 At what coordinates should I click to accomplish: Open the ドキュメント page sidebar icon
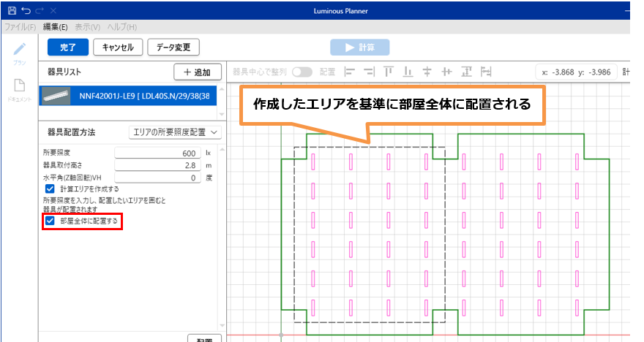pyautogui.click(x=20, y=86)
